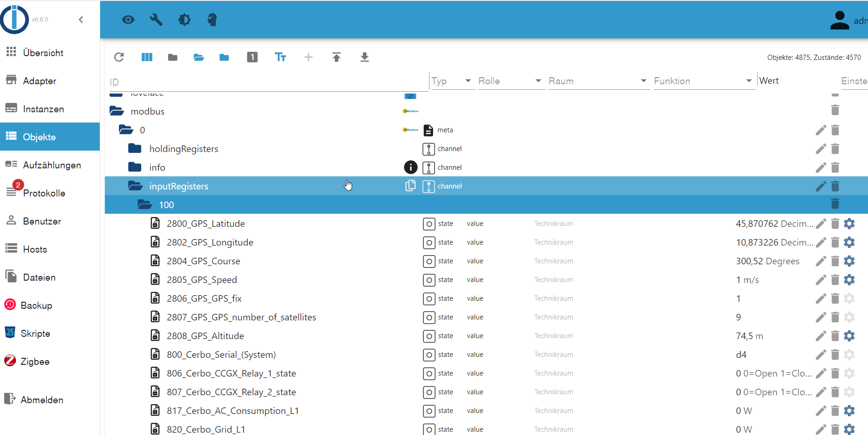868x435 pixels.
Task: Collapse the modbus 0 instance folder
Action: [126, 130]
